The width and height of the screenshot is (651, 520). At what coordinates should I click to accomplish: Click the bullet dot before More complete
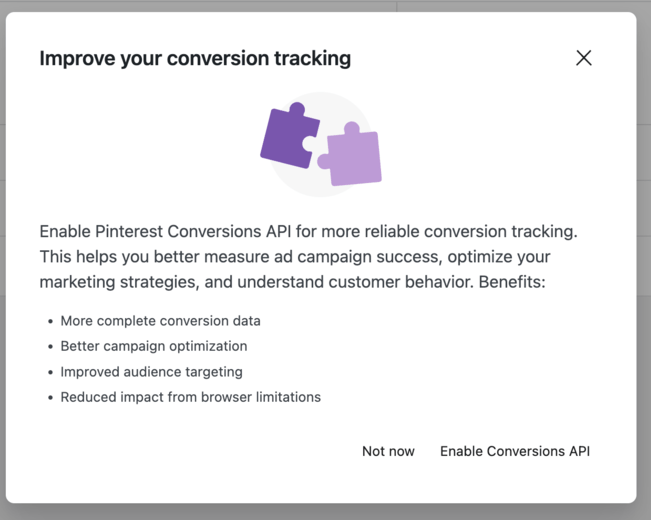pyautogui.click(x=50, y=321)
